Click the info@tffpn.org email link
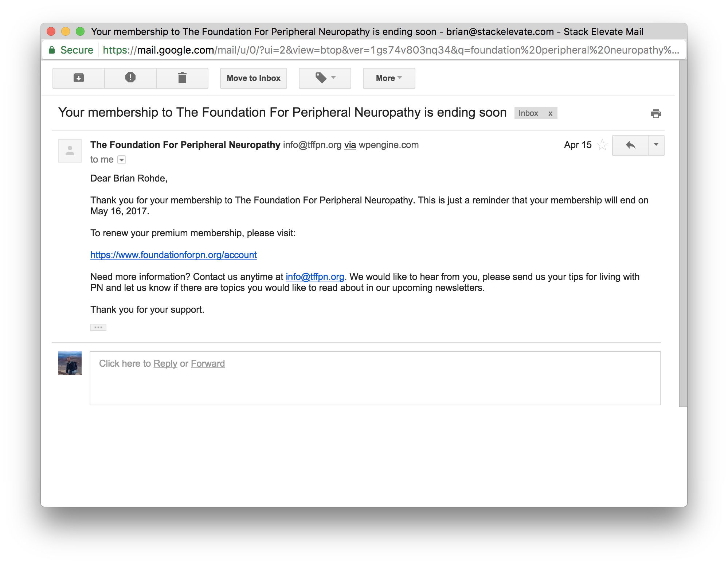The height and width of the screenshot is (565, 728). click(315, 277)
